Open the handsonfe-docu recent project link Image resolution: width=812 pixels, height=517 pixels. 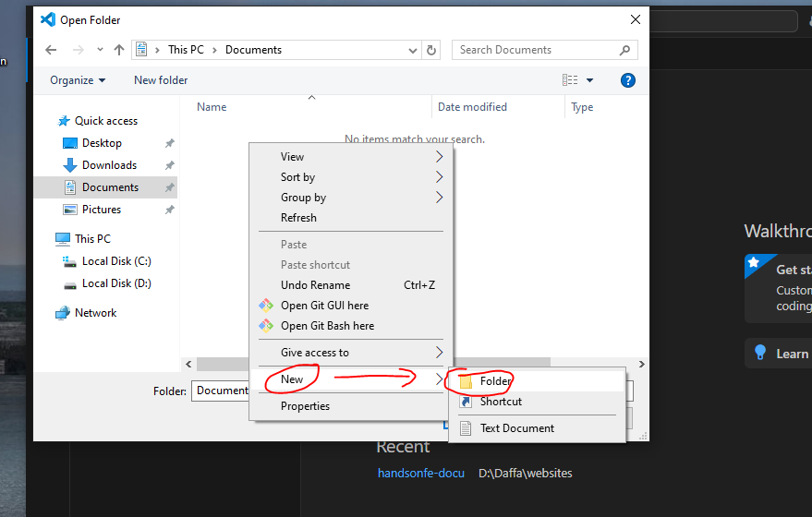(420, 474)
